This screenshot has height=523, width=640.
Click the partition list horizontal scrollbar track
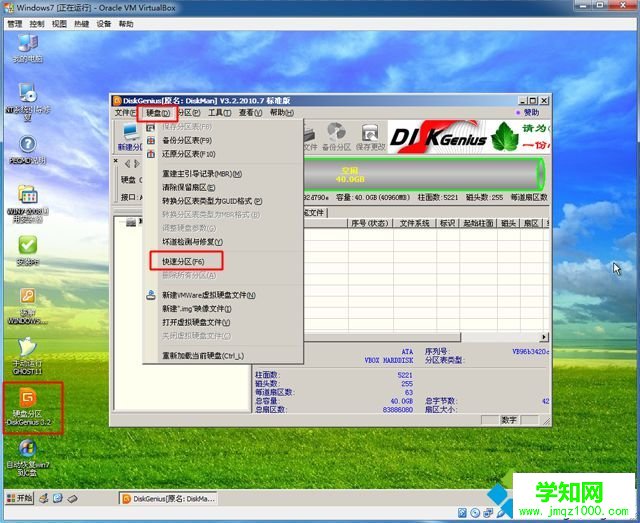pyautogui.click(x=500, y=337)
